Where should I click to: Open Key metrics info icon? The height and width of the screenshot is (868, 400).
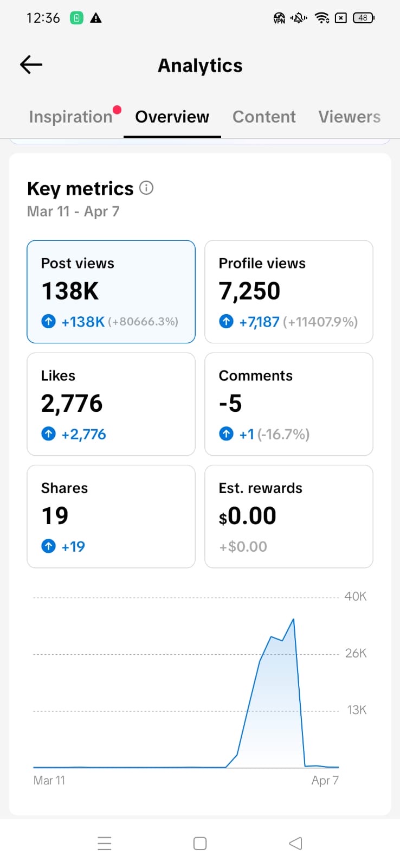click(146, 188)
